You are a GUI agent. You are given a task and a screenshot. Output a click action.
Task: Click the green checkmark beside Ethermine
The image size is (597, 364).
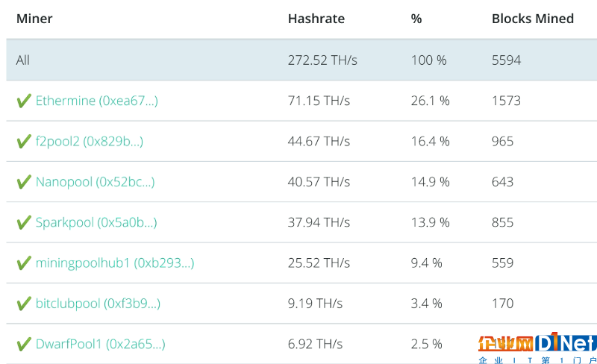[x=24, y=101]
